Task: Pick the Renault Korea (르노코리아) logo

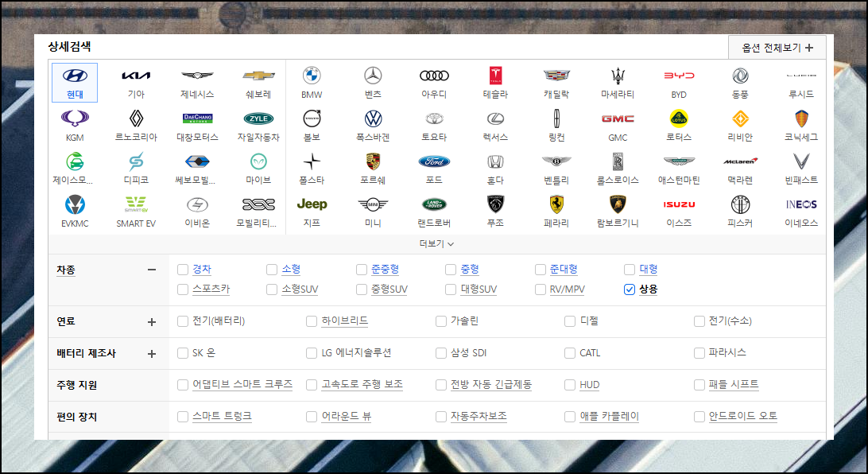Action: pos(136,118)
